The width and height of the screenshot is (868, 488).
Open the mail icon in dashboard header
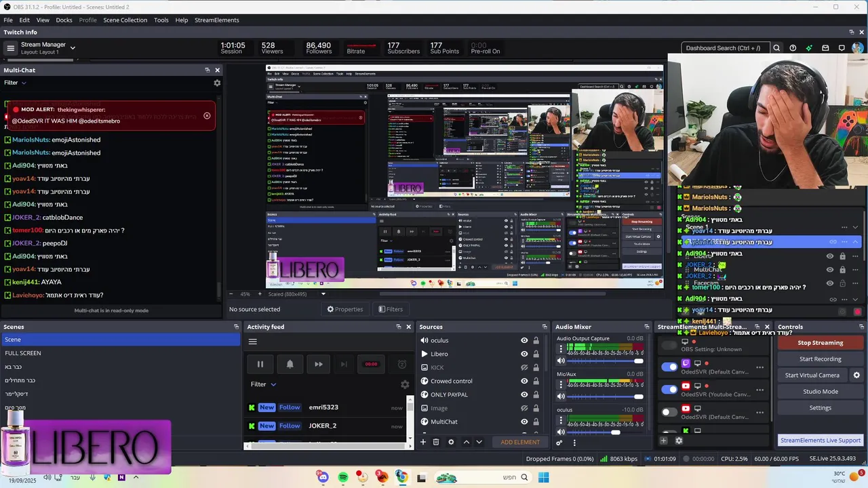click(825, 48)
